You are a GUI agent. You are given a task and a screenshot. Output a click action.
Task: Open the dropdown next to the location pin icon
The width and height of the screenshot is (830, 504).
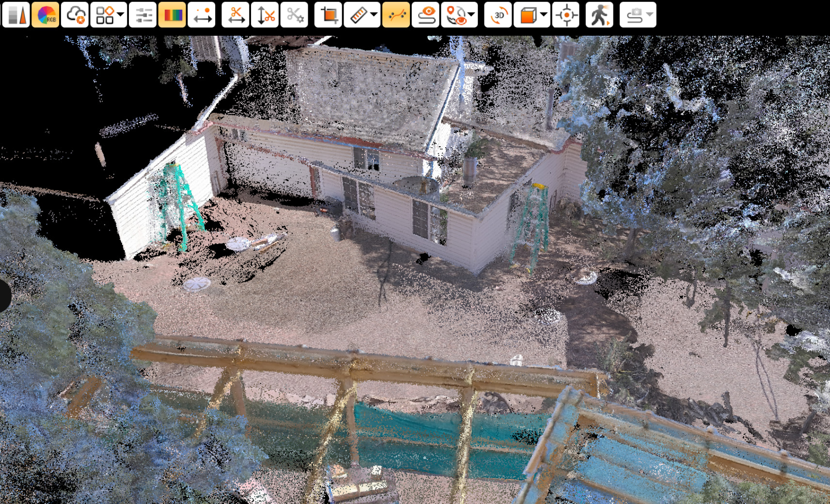click(472, 15)
